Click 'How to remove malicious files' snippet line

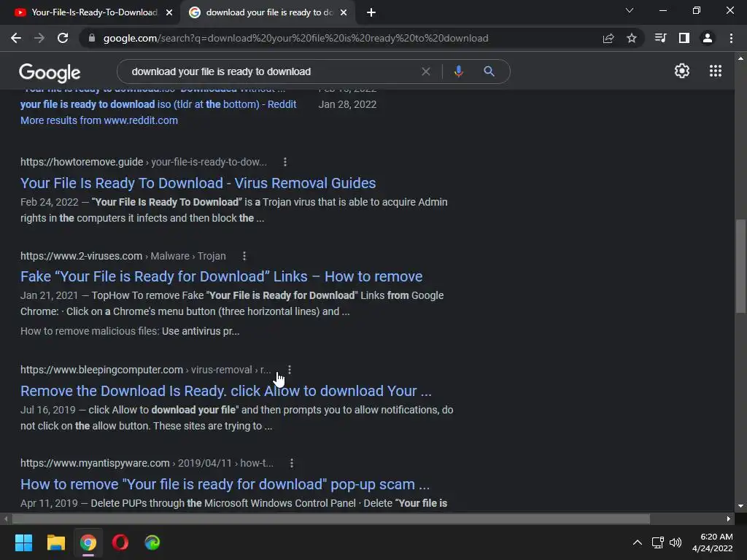(x=130, y=331)
